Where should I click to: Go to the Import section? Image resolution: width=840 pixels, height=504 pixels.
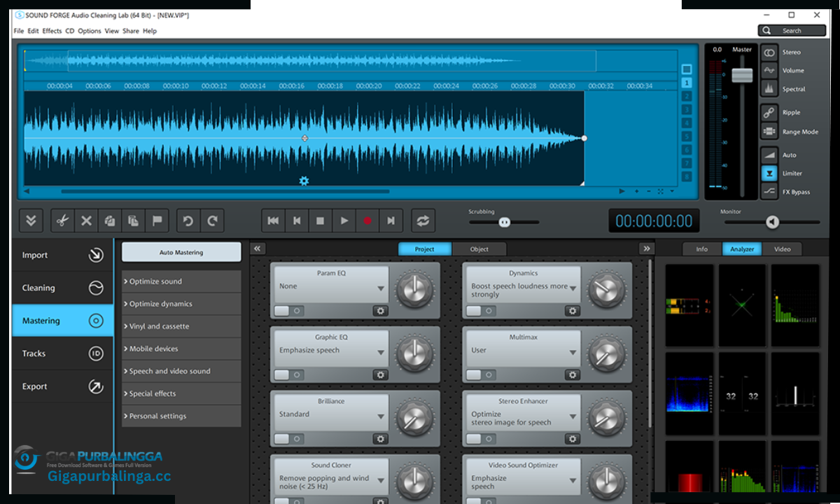pos(62,255)
